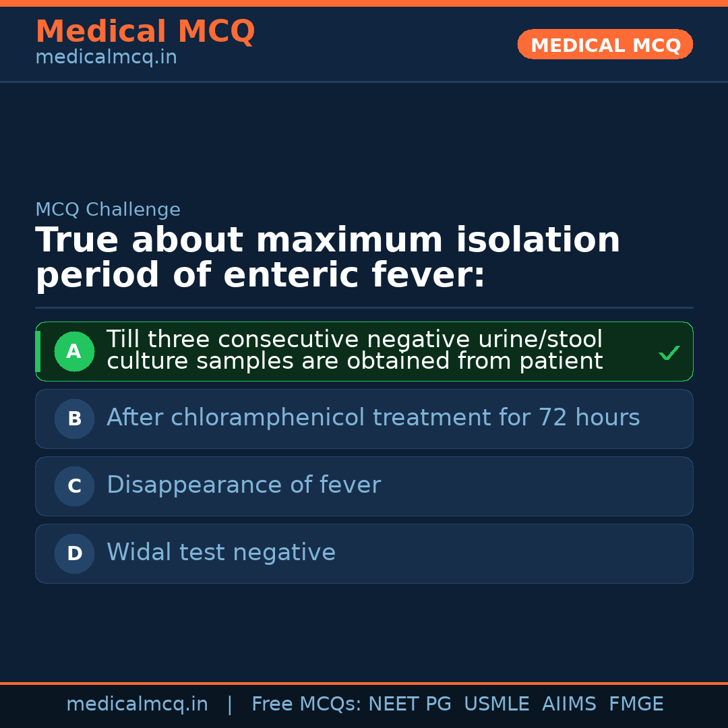Click the orange MEDICAL MCQ badge
Screen dimensions: 728x728
click(605, 44)
